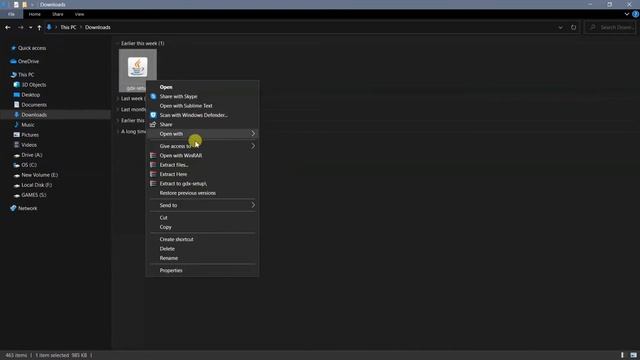Click the Quick Access Toolbar properties icon
Screen dimensions: 640x360
(x=16, y=4)
